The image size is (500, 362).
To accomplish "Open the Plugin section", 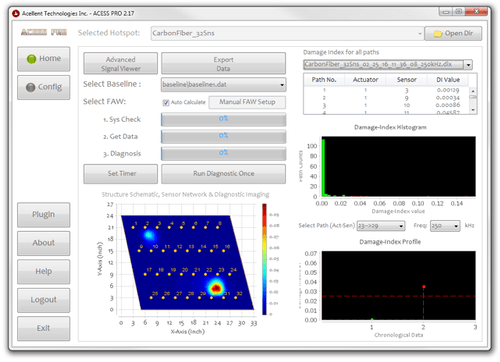I will coord(44,215).
